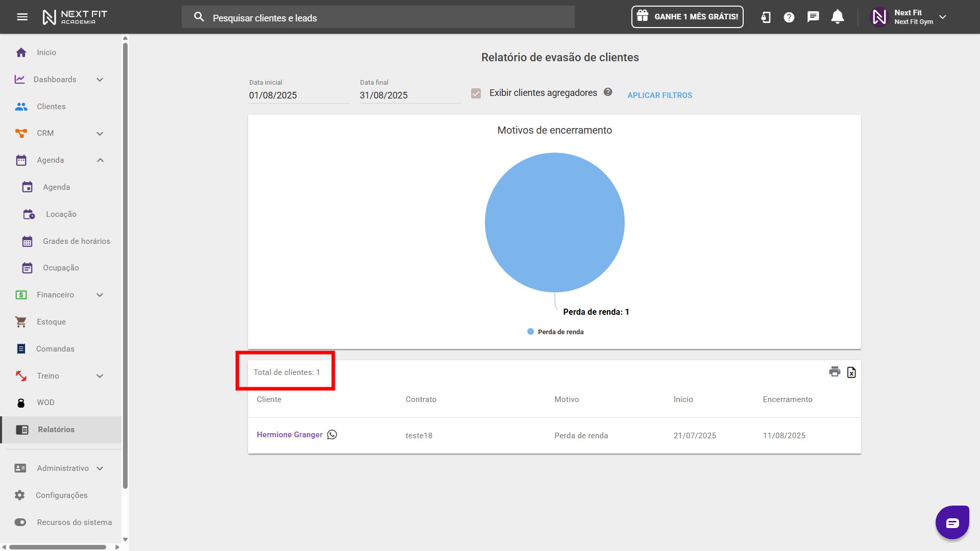Expand the Dashboards submenu
Viewport: 980px width, 551px height.
(100, 80)
